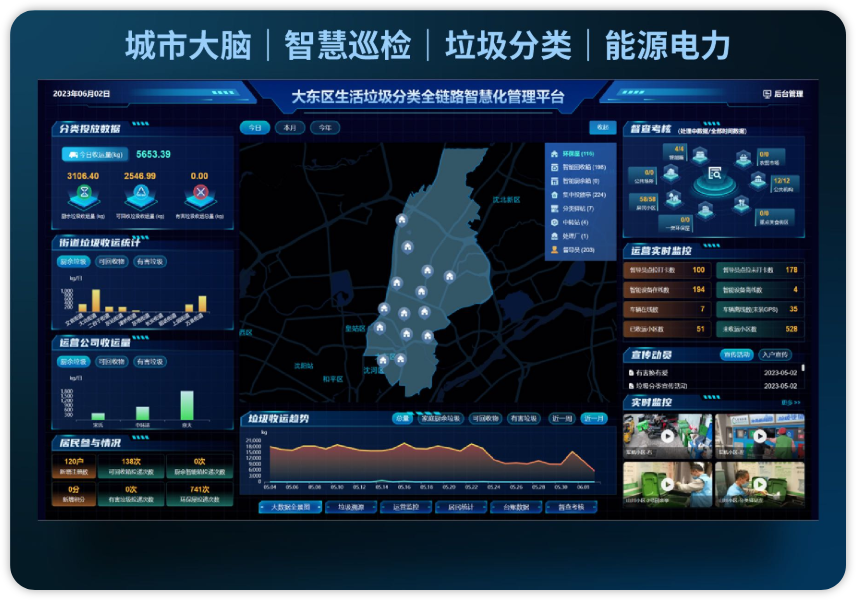
Task: Click the hazardous waste red X icon
Action: [x=200, y=192]
